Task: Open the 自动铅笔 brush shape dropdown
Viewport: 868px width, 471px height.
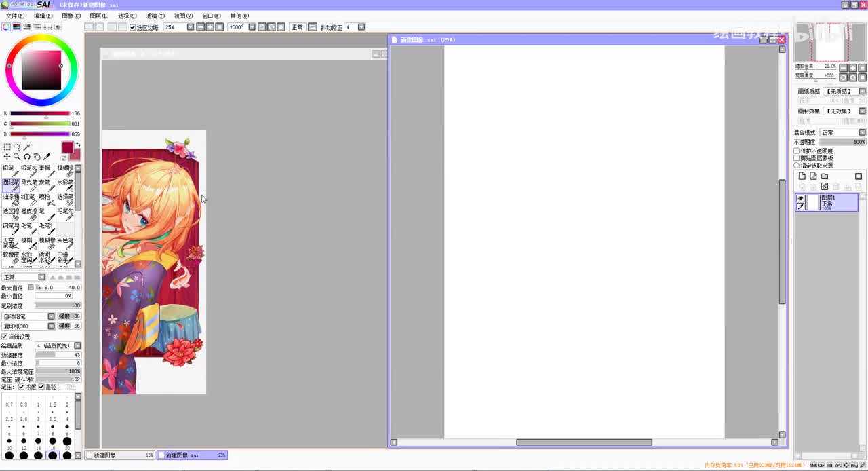Action: coord(51,316)
